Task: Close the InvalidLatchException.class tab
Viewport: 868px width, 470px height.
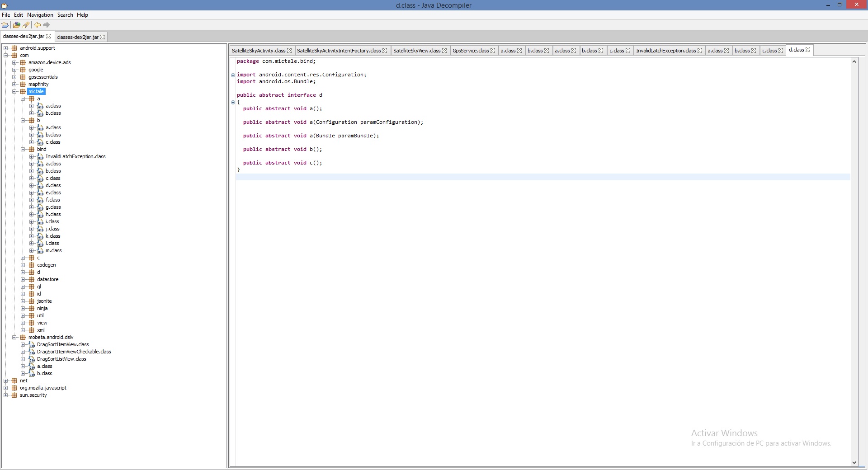Action: (700, 51)
